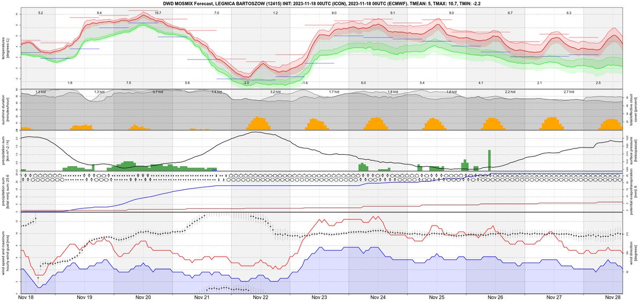This screenshot has width=644, height=306.
Task: Click the Nov 28 date label
Action: [x=613, y=297]
